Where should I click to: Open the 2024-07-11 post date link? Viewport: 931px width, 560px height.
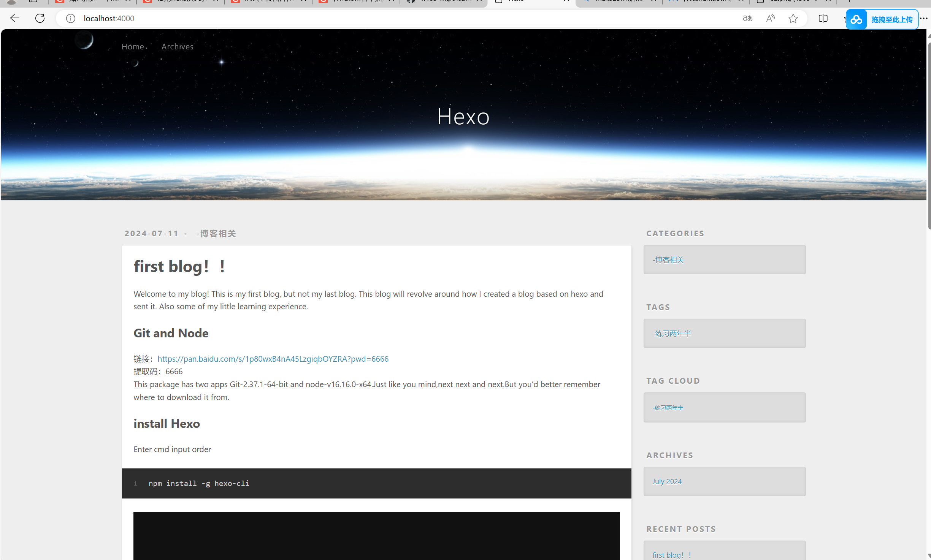[151, 233]
